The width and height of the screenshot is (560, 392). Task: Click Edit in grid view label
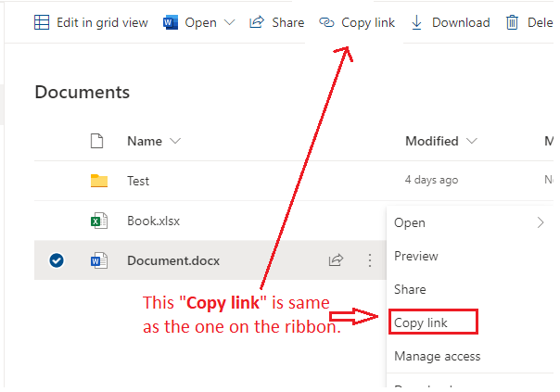(102, 22)
